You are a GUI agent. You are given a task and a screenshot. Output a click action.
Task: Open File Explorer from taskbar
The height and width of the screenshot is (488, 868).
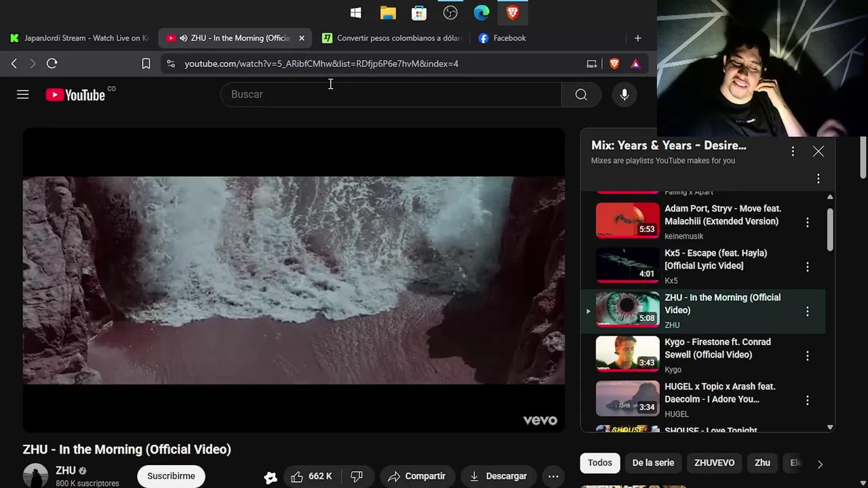tap(388, 12)
